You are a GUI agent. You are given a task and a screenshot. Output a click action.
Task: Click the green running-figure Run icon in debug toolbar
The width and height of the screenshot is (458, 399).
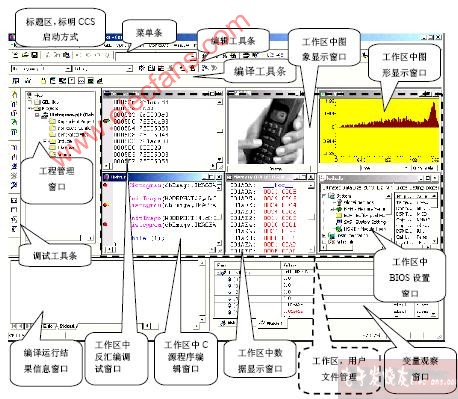[14, 122]
